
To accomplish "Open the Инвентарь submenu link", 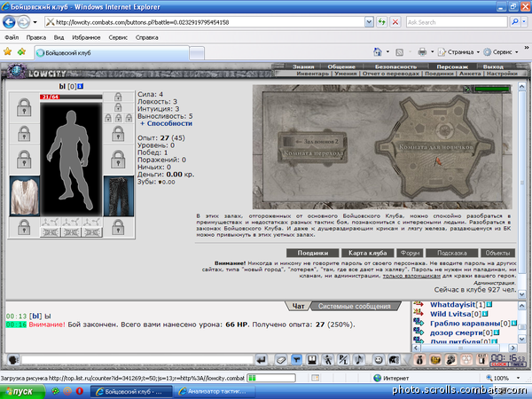I will pos(312,74).
